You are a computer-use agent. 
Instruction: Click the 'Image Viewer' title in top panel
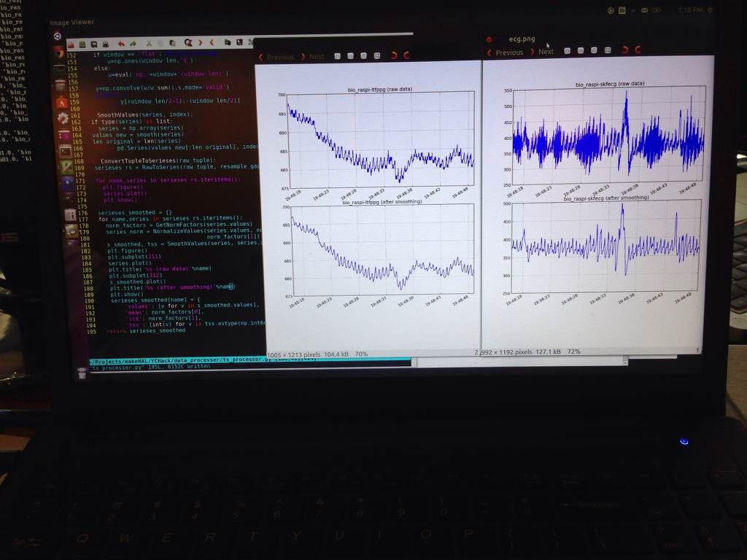tap(72, 23)
